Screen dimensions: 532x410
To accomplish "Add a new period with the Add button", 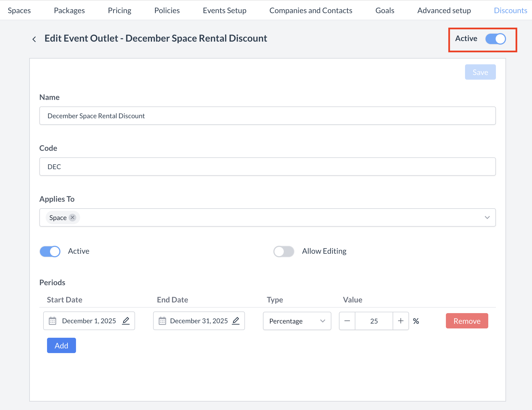I will click(61, 345).
